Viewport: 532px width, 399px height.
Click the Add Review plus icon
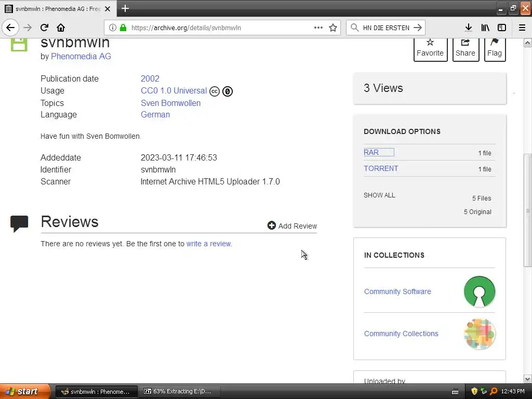(271, 225)
